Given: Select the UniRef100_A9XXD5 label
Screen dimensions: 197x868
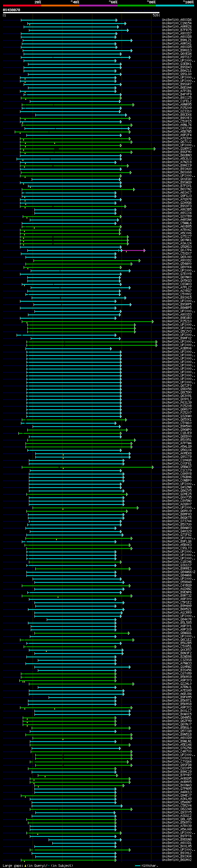Looking at the screenshot, I should pos(177,47).
